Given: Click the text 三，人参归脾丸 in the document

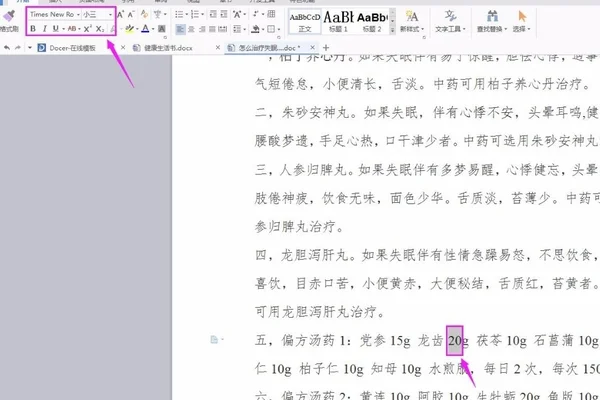Looking at the screenshot, I should pyautogui.click(x=300, y=170).
